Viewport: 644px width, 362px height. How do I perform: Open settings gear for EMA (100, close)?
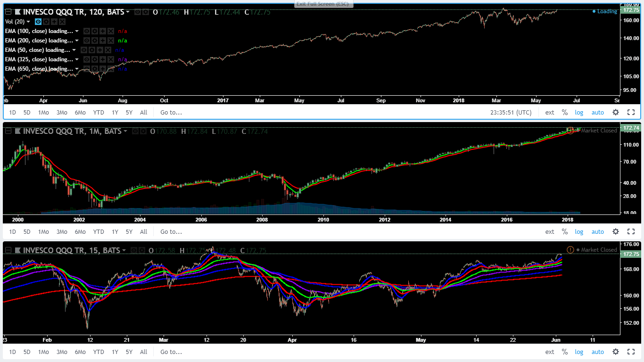click(94, 31)
